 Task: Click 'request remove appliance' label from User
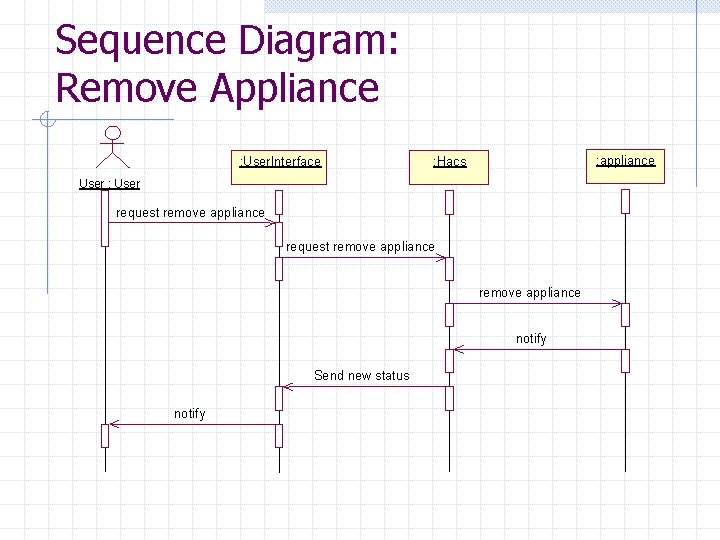coord(190,213)
